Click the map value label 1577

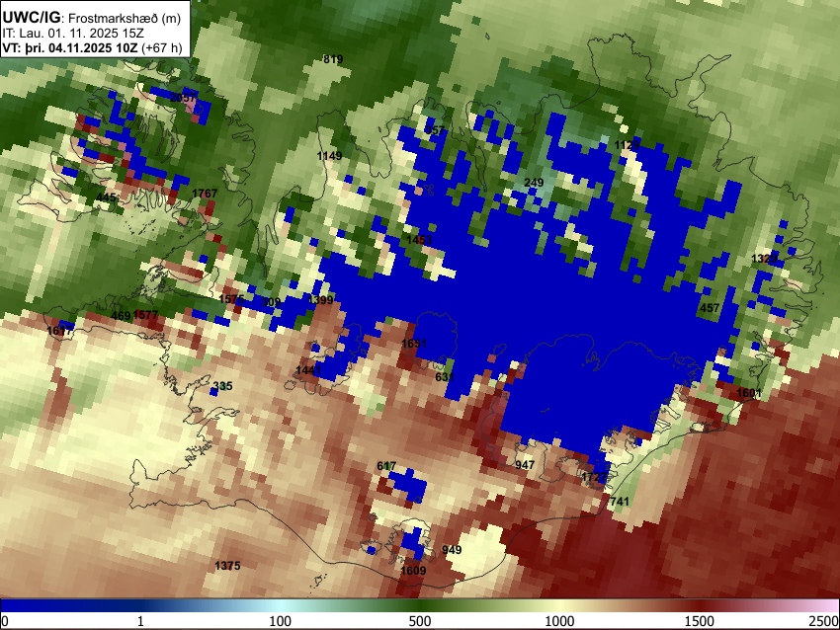(145, 315)
